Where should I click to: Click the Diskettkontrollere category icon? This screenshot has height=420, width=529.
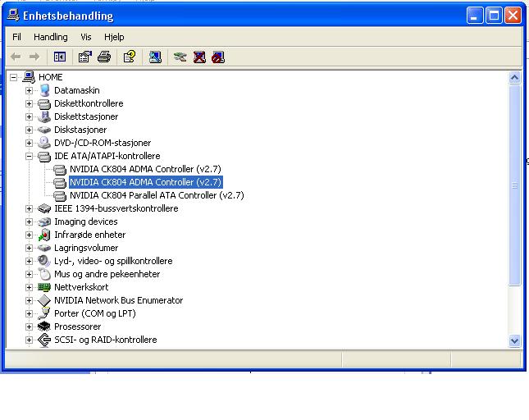point(44,103)
